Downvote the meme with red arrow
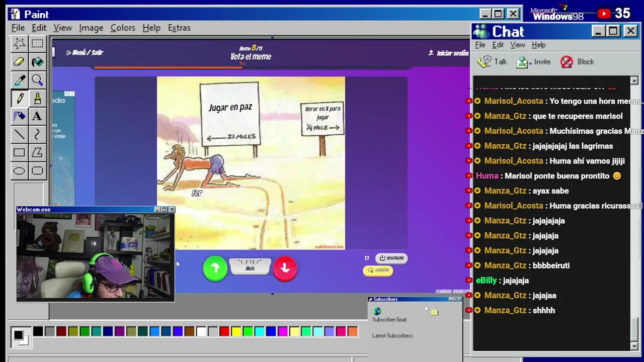 pyautogui.click(x=285, y=268)
